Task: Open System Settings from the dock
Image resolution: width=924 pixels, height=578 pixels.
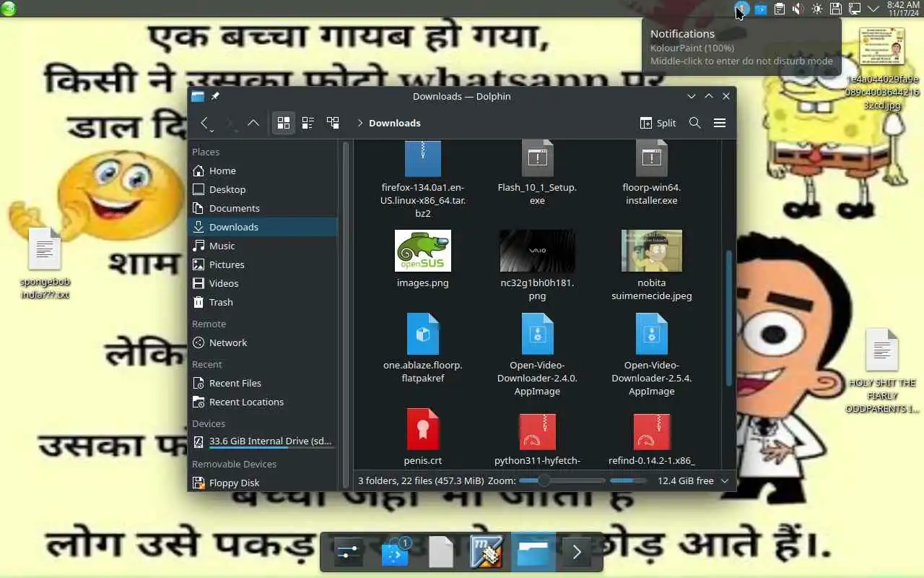Action: pos(347,553)
